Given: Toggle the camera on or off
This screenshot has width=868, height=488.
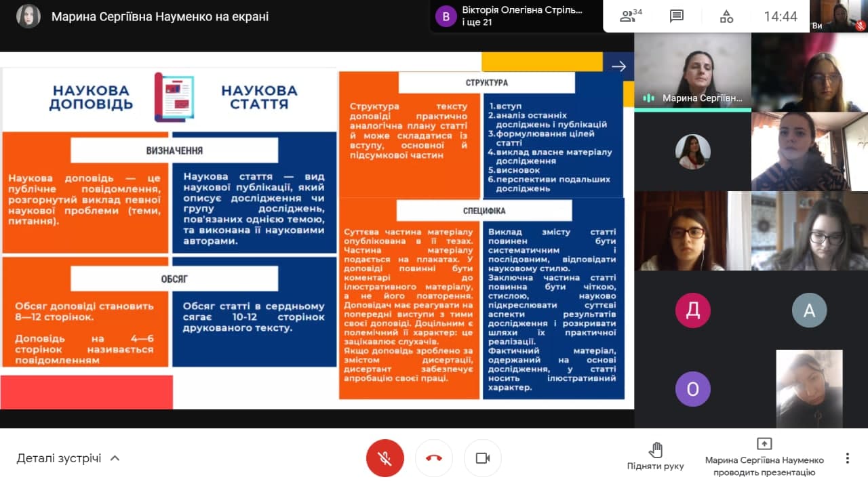Looking at the screenshot, I should [x=483, y=458].
